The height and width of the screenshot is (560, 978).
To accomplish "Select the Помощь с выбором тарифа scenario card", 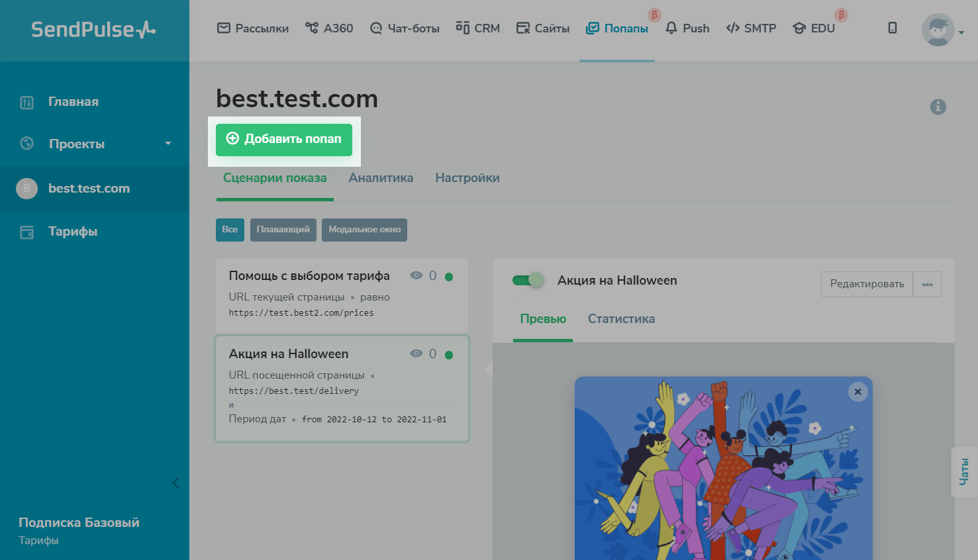I will (x=342, y=295).
